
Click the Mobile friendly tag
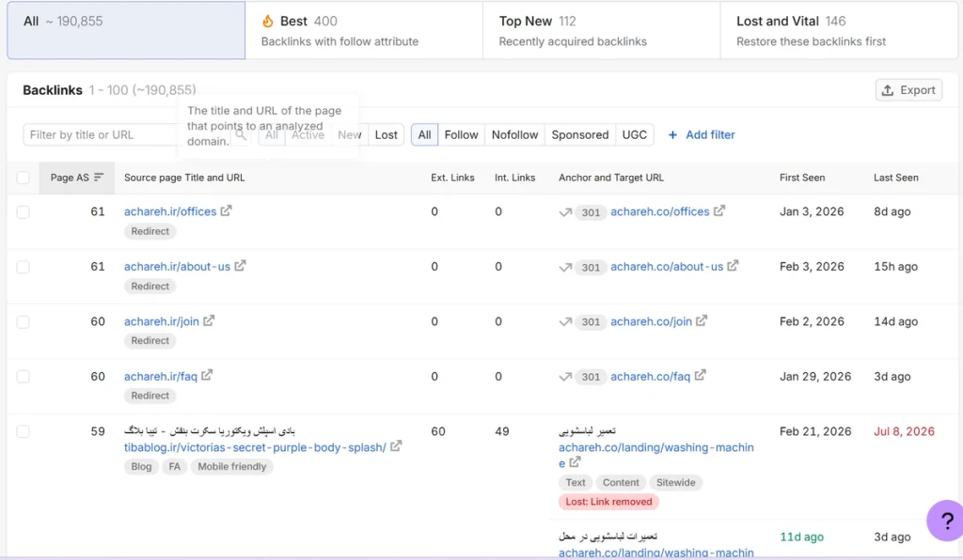[x=231, y=466]
